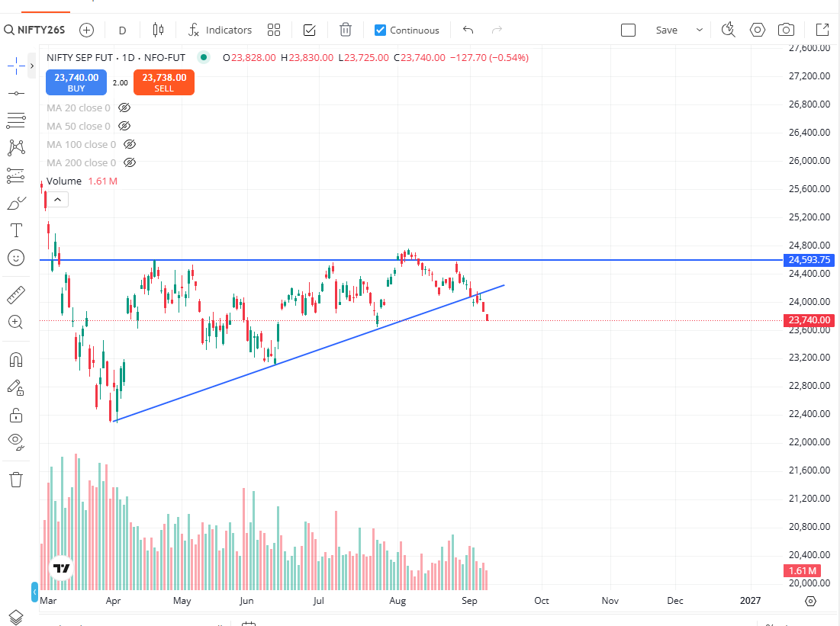
Task: Open time axis settings gear icon
Action: [x=810, y=601]
